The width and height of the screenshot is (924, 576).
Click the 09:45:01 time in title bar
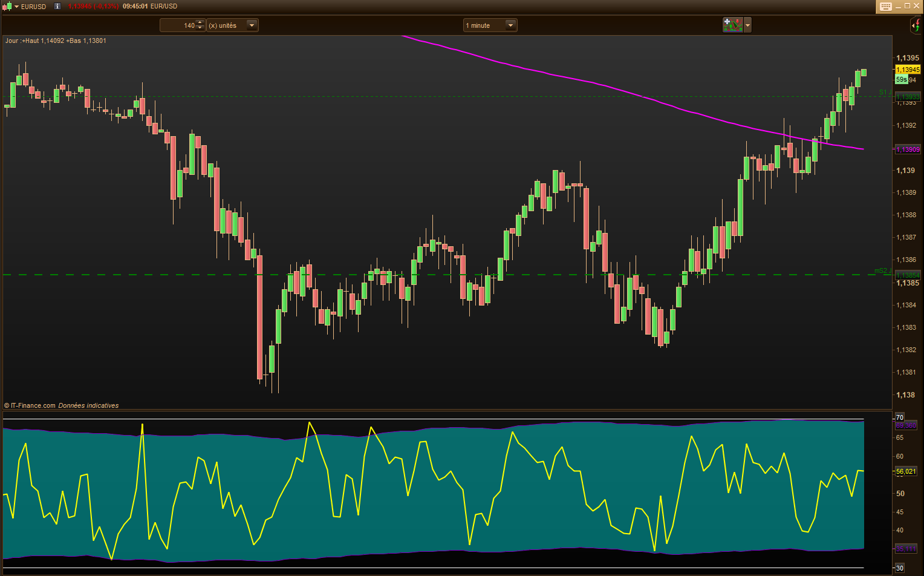[x=135, y=6]
